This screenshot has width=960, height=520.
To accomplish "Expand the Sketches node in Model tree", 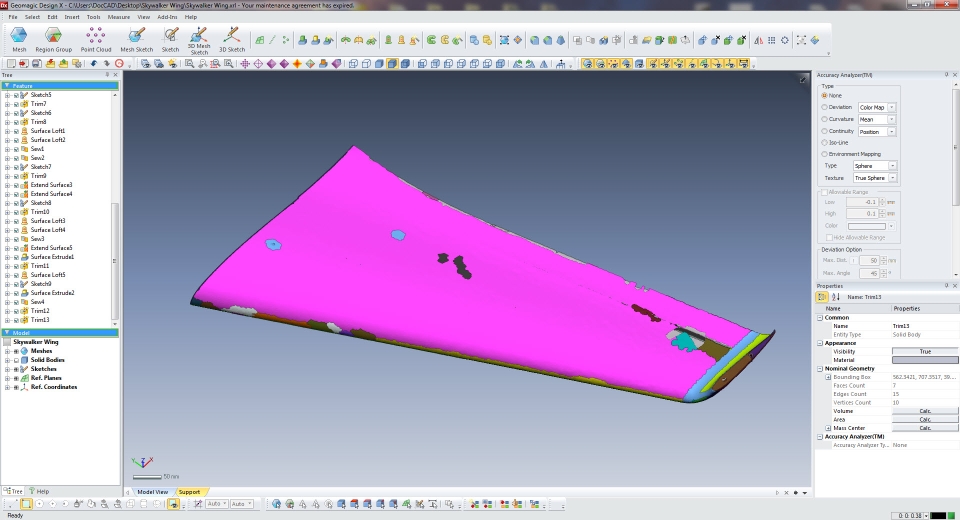I will tap(8, 369).
